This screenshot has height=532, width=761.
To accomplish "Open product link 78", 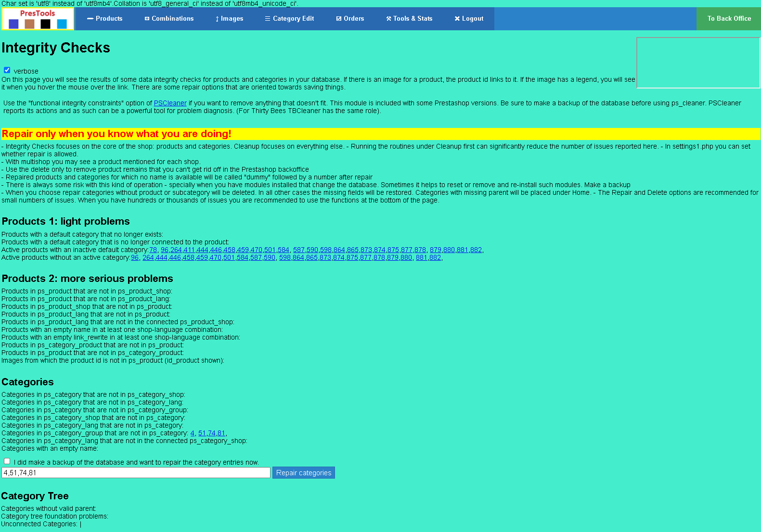I will (x=153, y=250).
